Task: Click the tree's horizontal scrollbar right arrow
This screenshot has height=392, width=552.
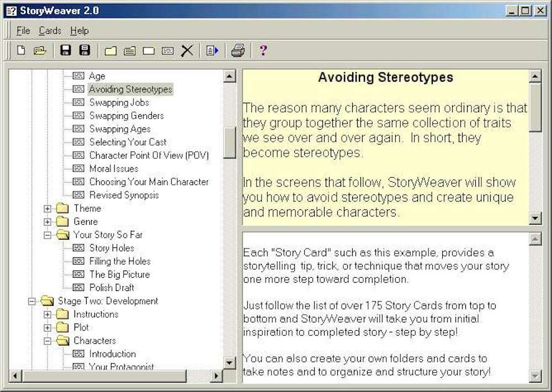Action: (217, 376)
